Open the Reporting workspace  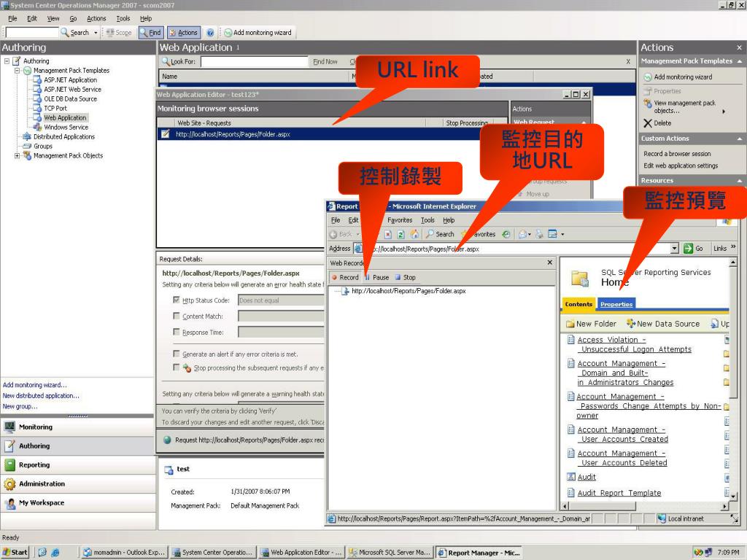pos(77,464)
